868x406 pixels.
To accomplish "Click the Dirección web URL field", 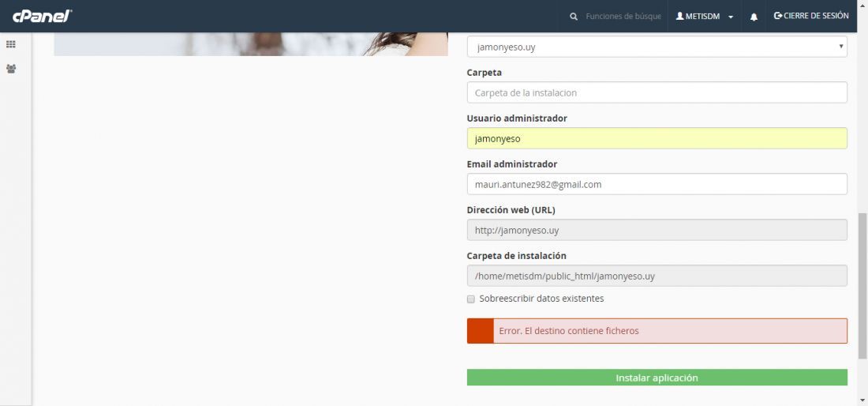I will 657,230.
